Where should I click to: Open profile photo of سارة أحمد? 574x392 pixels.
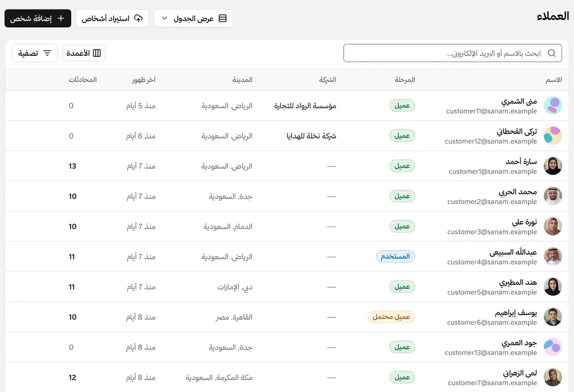pos(553,166)
